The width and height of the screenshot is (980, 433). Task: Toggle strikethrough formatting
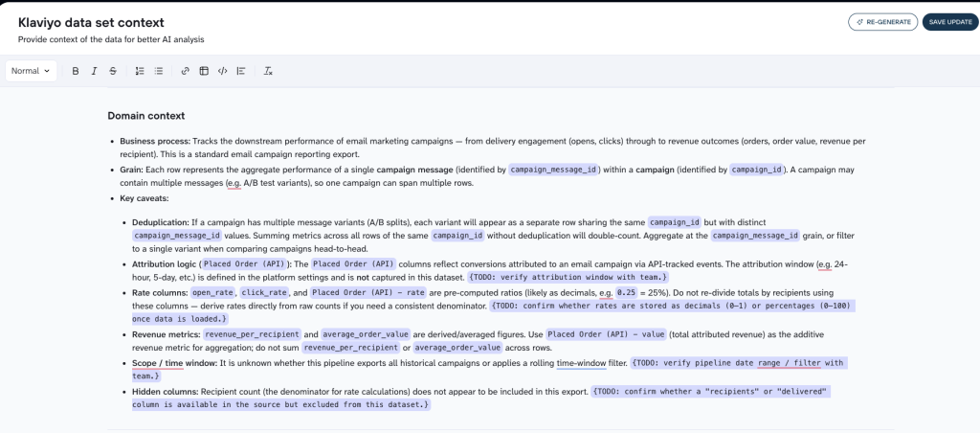click(x=113, y=71)
